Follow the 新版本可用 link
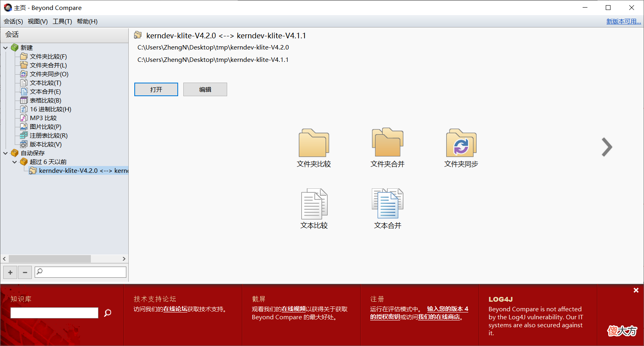Viewport: 644px width, 346px height. coord(624,22)
